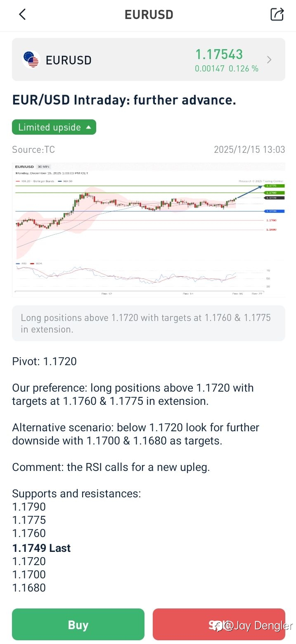Tap the 1.1775 green price tag
Viewport: 296px width, 644px height.
tap(271, 186)
